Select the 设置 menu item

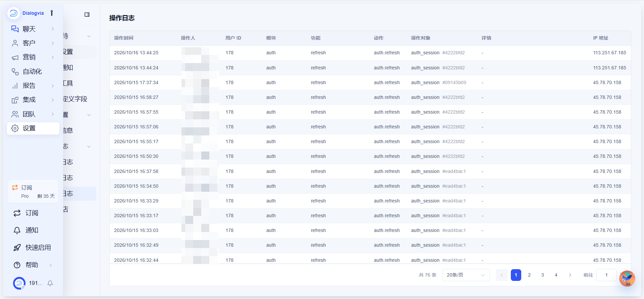pos(33,128)
